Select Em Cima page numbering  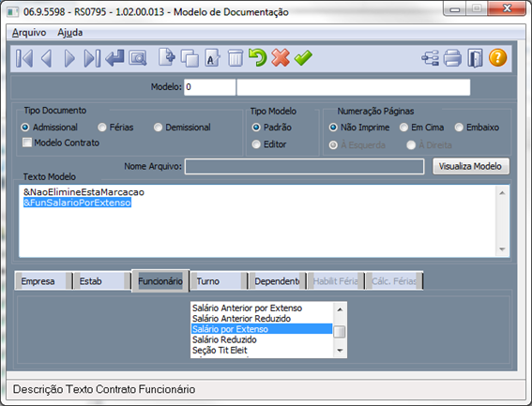tap(421, 128)
